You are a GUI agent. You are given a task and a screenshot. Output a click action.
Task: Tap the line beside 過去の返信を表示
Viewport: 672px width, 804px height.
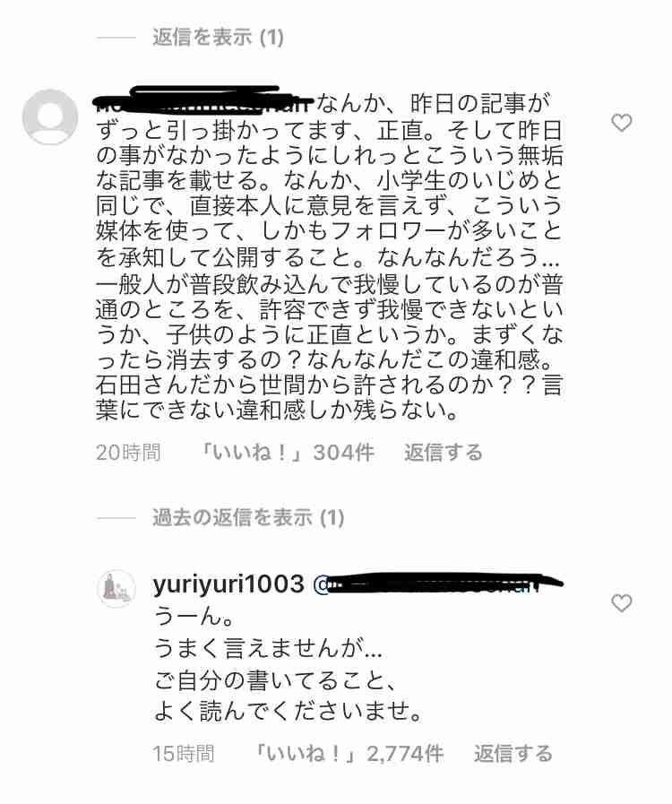pyautogui.click(x=116, y=518)
